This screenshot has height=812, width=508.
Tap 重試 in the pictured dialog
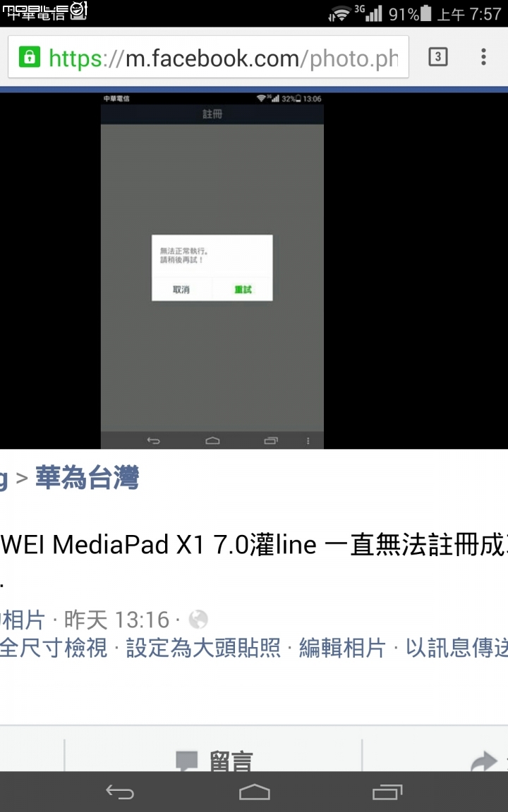point(243,290)
